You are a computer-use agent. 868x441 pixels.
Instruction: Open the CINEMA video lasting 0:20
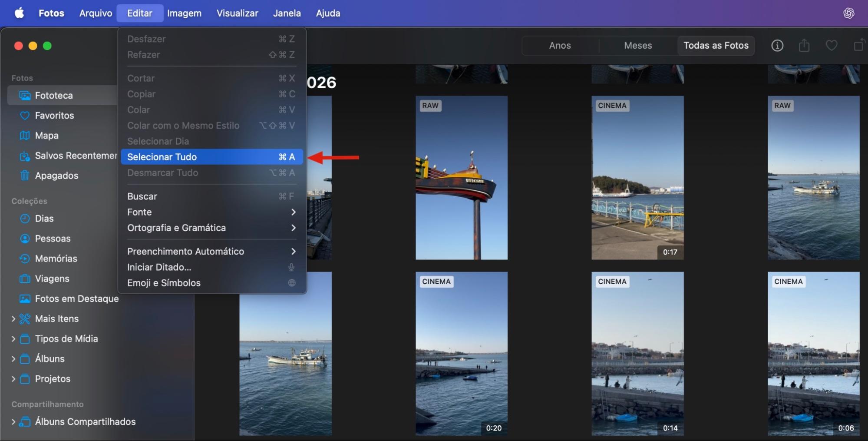[462, 354]
